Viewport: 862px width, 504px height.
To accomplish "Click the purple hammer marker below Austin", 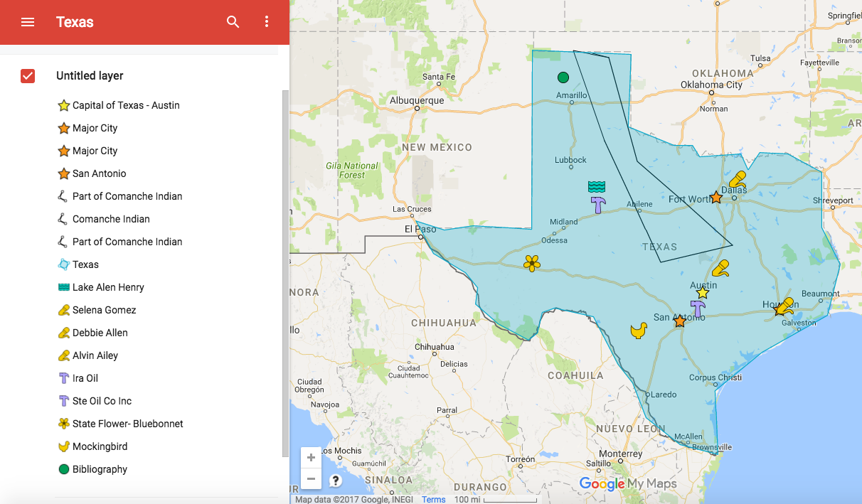I will [698, 308].
